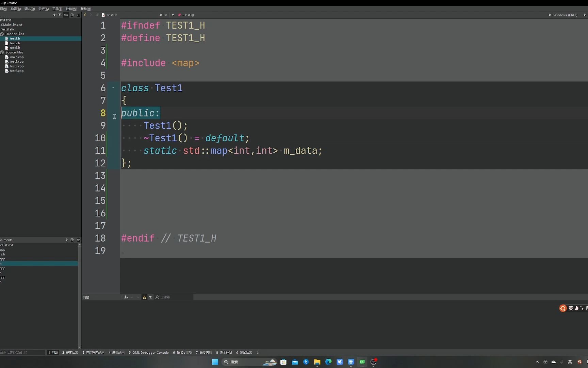Close the Projects sidebar panel via its close icon
Viewport: 588px width, 368px height.
coord(78,15)
